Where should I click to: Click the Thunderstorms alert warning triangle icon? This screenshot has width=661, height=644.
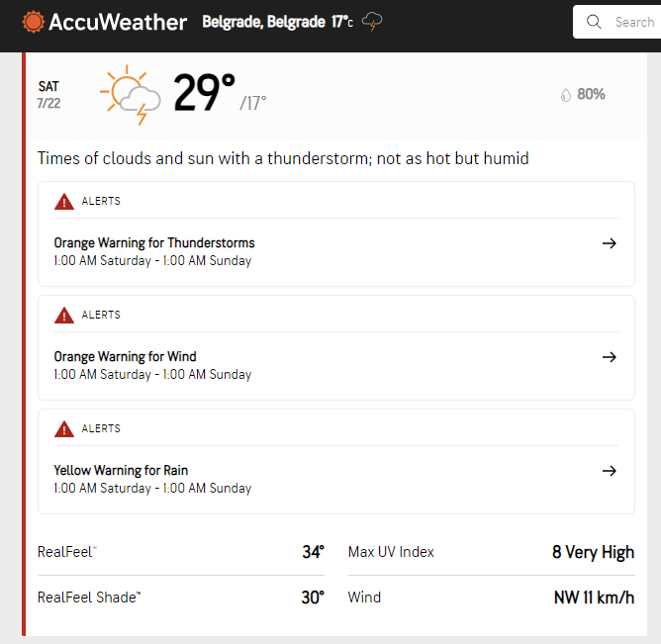pyautogui.click(x=64, y=202)
